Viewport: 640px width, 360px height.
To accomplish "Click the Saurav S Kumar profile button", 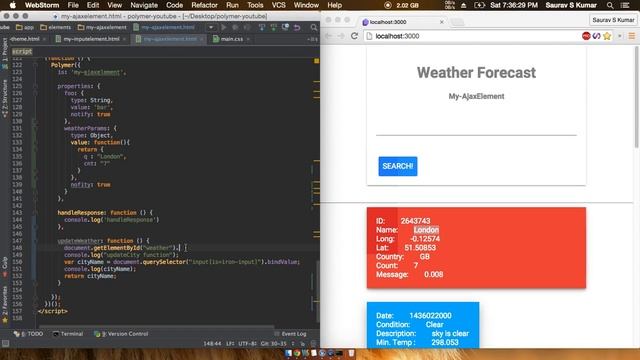I will pos(613,20).
